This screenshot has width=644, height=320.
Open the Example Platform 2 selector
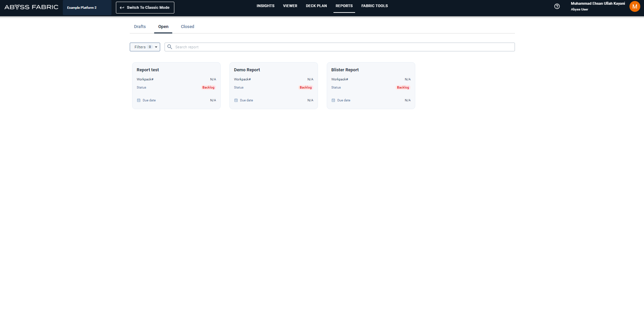coord(87,7)
